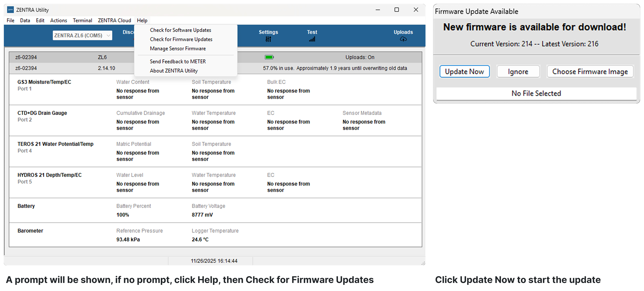Click Choose Firmware Image button
The image size is (644, 291).
point(590,72)
